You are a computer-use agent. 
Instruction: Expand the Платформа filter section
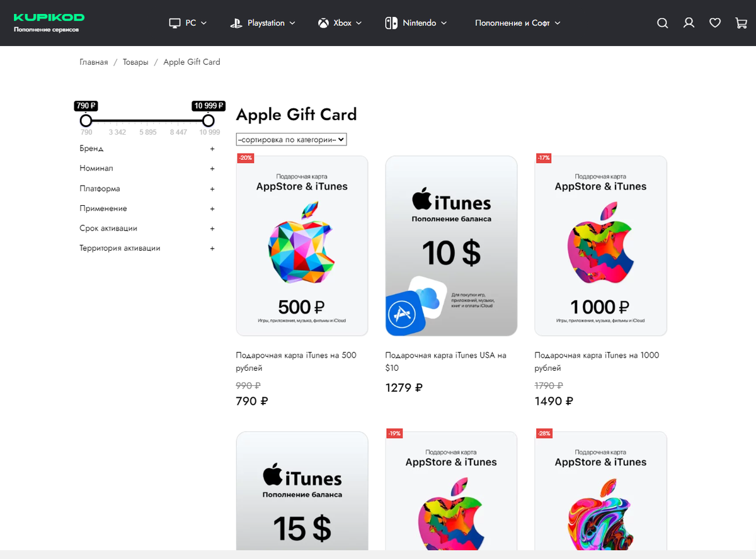click(147, 189)
